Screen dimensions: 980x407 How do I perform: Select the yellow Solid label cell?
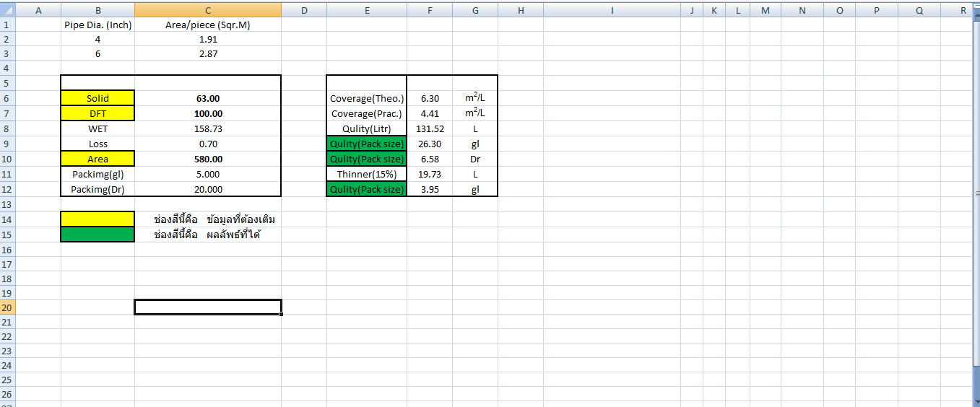tap(97, 98)
